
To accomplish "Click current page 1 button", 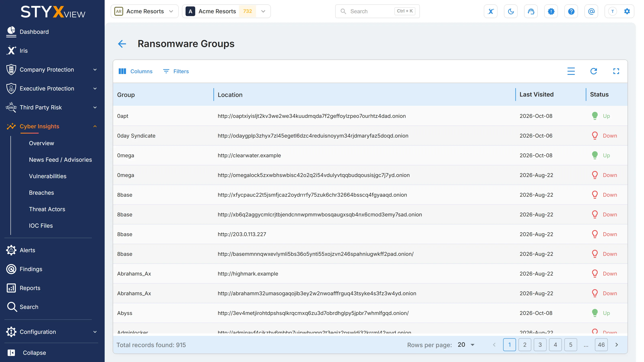I will click(x=510, y=345).
